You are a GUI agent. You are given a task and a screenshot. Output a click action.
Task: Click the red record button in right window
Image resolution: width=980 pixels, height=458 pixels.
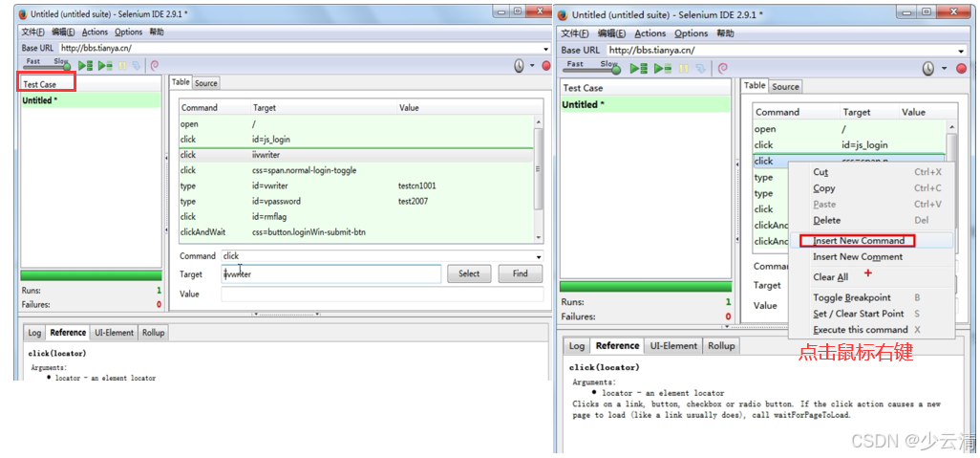coord(961,69)
